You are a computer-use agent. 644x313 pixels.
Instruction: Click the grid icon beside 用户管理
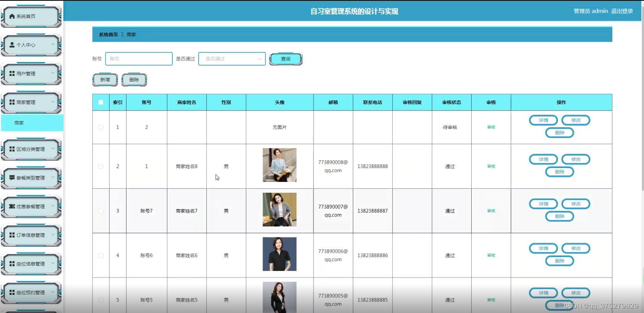pos(12,73)
